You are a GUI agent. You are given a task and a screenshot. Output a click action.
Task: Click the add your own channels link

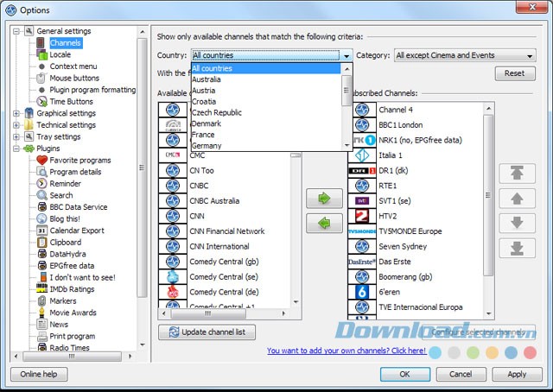pos(346,351)
